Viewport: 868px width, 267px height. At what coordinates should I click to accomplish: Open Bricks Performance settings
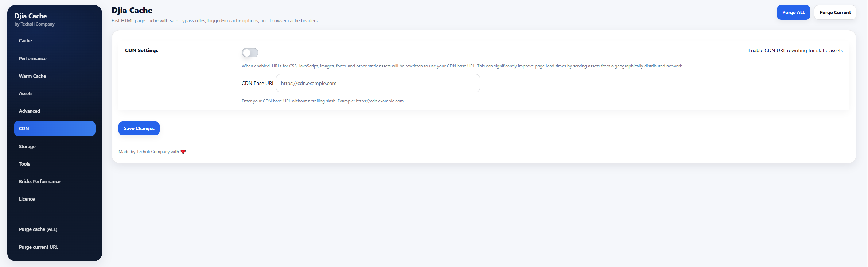(40, 181)
